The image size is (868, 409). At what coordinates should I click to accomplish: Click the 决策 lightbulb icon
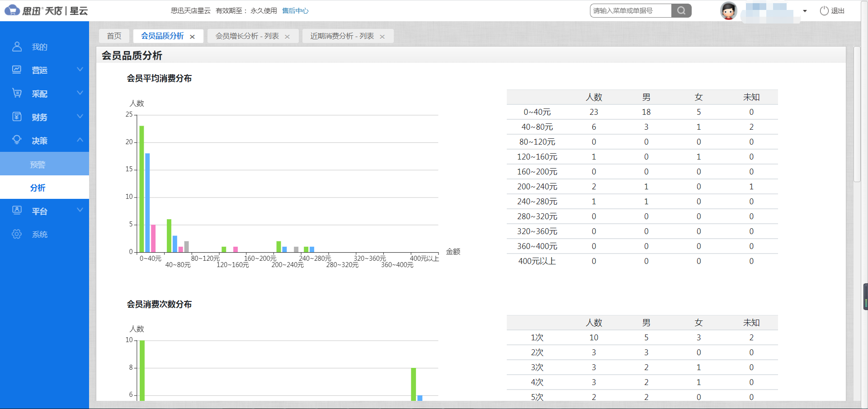coord(17,140)
